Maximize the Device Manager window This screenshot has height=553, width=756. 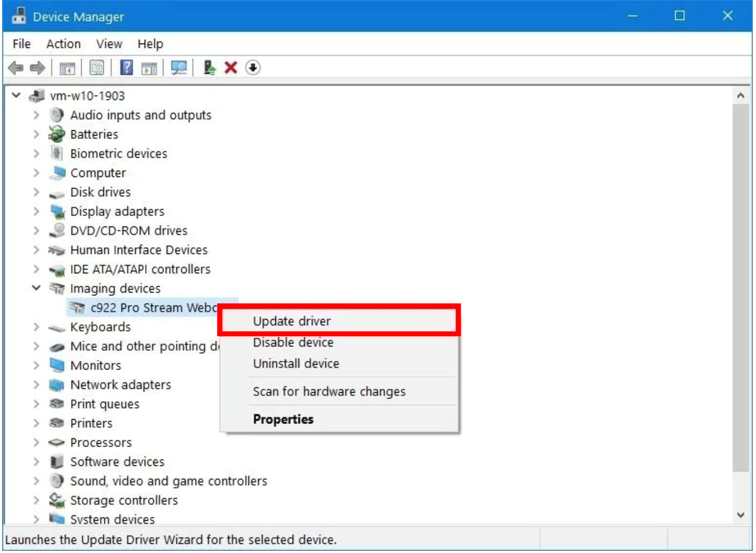tap(680, 16)
